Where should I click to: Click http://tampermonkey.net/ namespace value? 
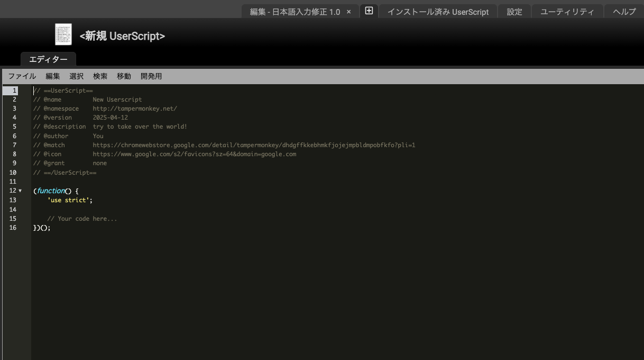[x=135, y=109]
